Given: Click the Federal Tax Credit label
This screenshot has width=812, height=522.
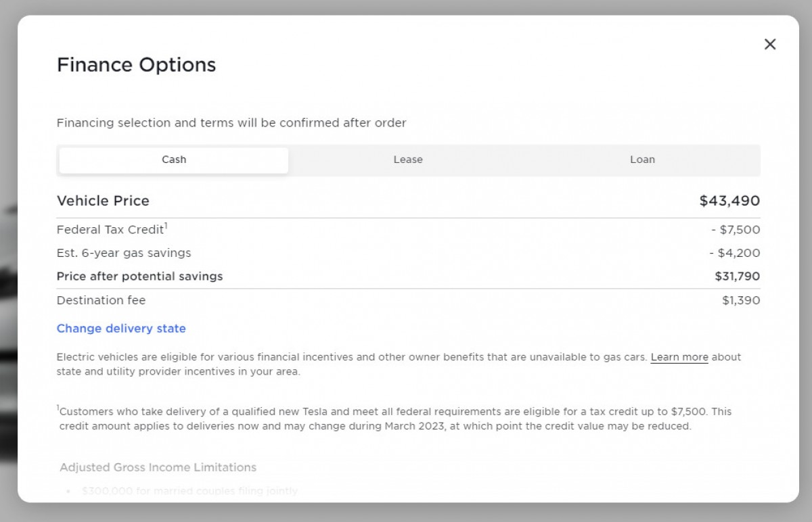Looking at the screenshot, I should click(110, 230).
